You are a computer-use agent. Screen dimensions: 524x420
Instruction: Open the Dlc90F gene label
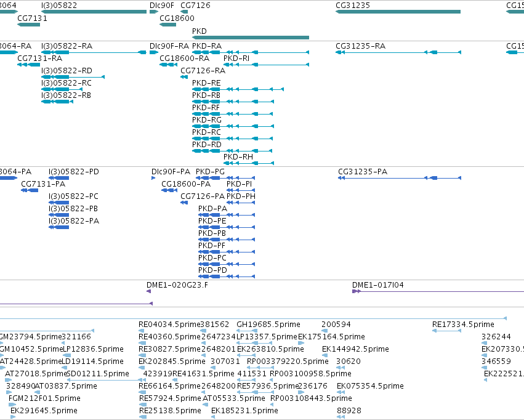click(x=162, y=6)
